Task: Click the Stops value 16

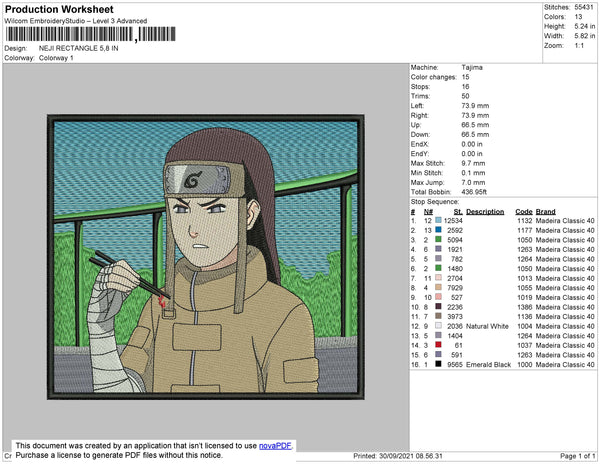Action: pyautogui.click(x=465, y=86)
